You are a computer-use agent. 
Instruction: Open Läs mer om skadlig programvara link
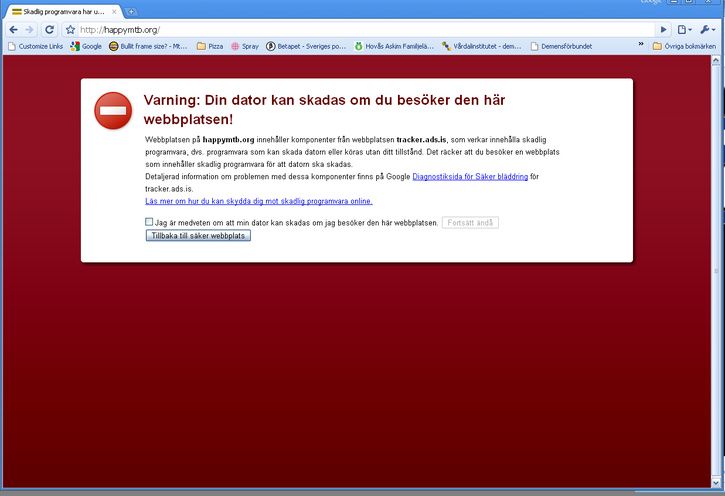tap(258, 201)
